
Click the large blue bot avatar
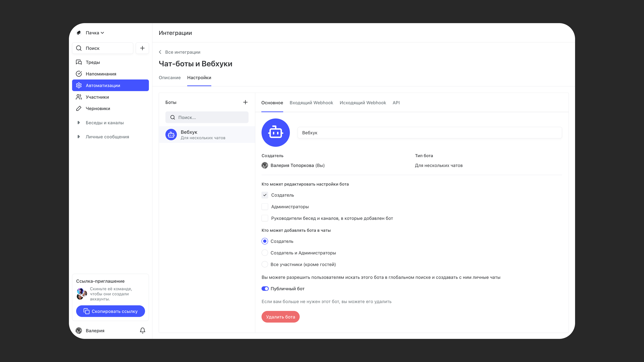[276, 133]
